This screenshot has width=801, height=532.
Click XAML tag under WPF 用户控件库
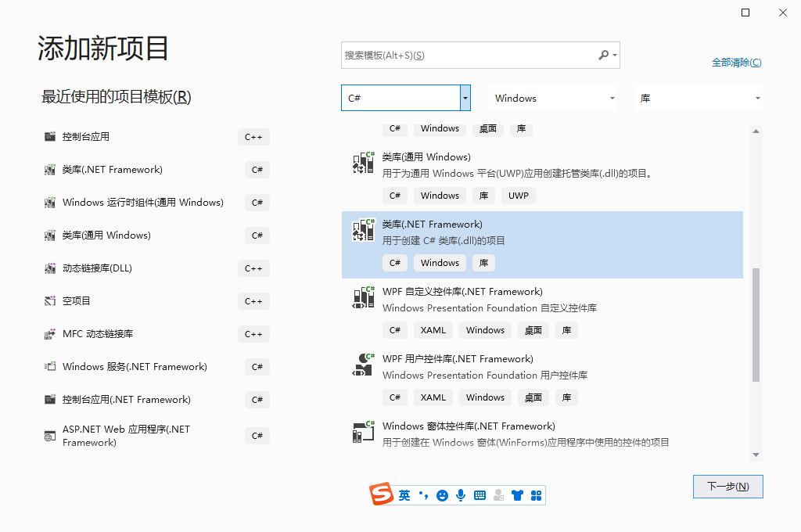tap(433, 397)
